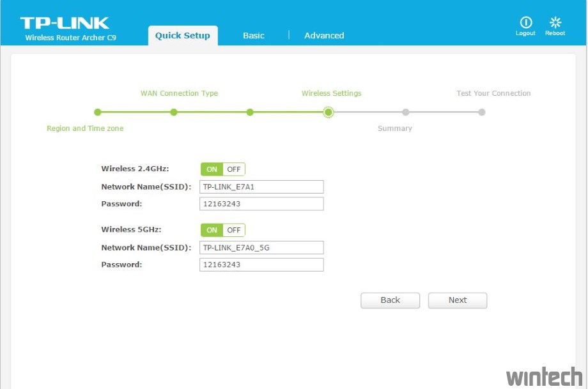Click the Reboot icon
This screenshot has height=389, width=588.
pos(555,23)
